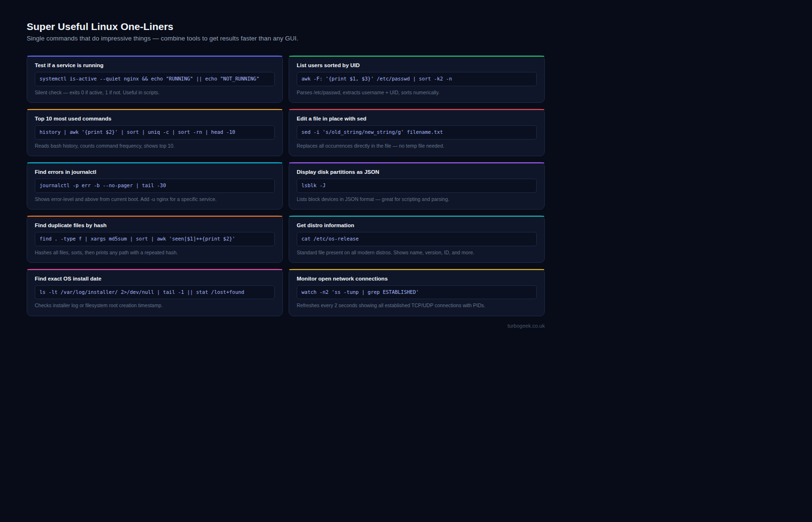Viewport: 812px width, 522px height.
Task: Click the 'Top 10 most used commands' title
Action: tap(73, 119)
